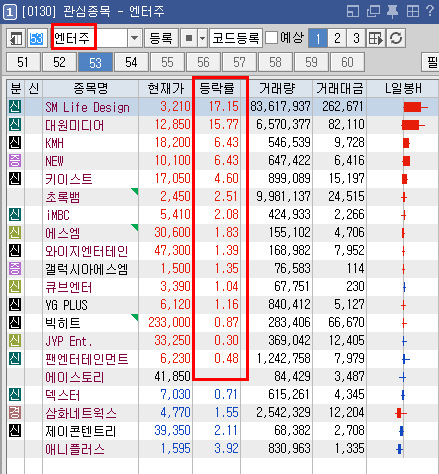Switch to group tab 51
Screen dimensions: 439x474
(x=23, y=62)
